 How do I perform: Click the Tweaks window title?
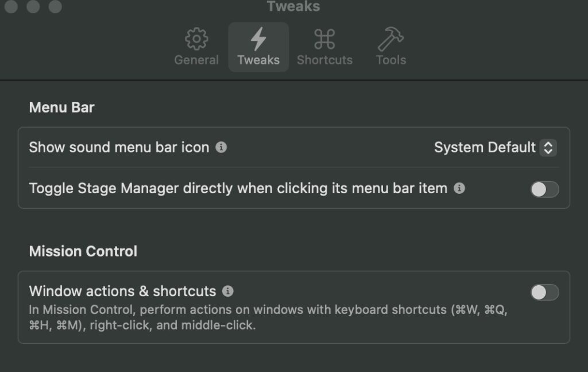(x=293, y=6)
